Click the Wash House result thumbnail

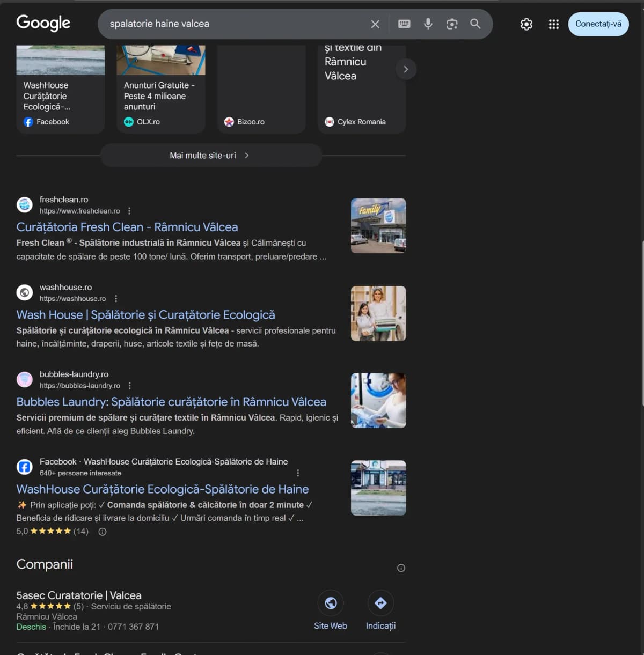pyautogui.click(x=378, y=314)
